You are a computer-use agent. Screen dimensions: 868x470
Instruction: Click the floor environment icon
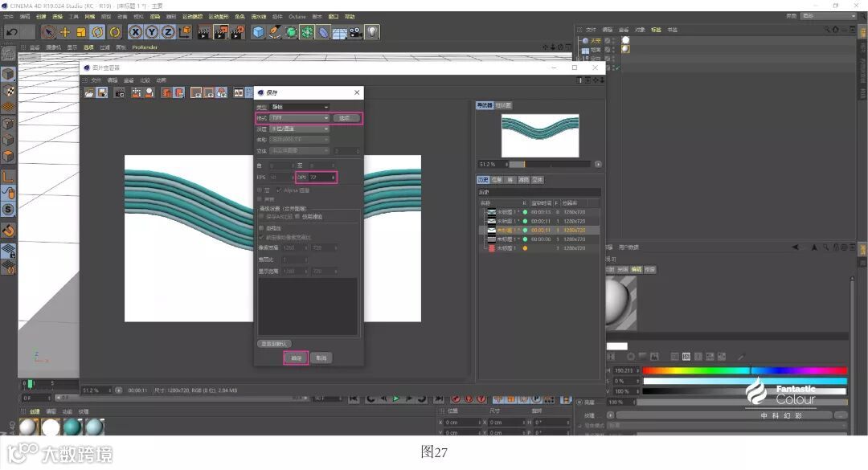[339, 32]
